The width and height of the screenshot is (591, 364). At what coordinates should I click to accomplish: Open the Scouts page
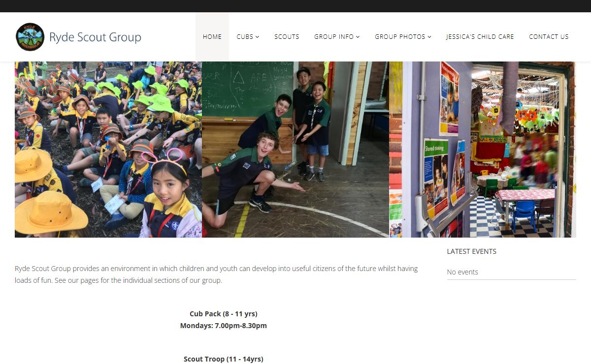(287, 37)
